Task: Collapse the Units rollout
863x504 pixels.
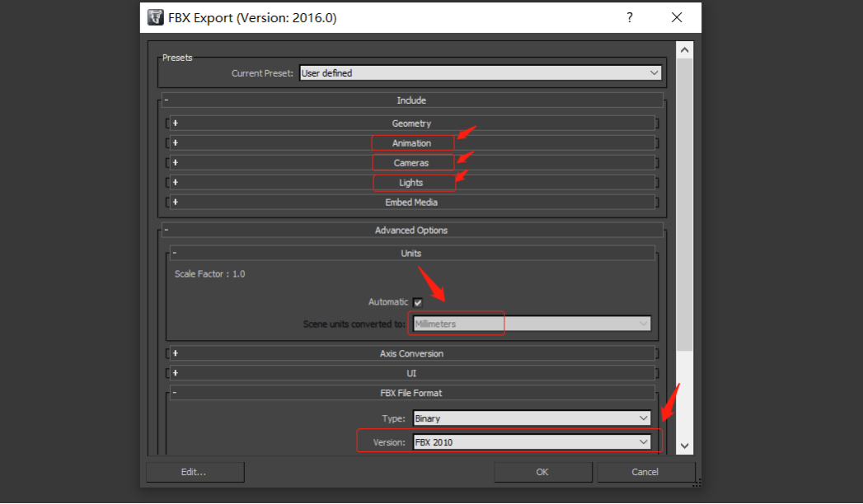Action: click(411, 254)
